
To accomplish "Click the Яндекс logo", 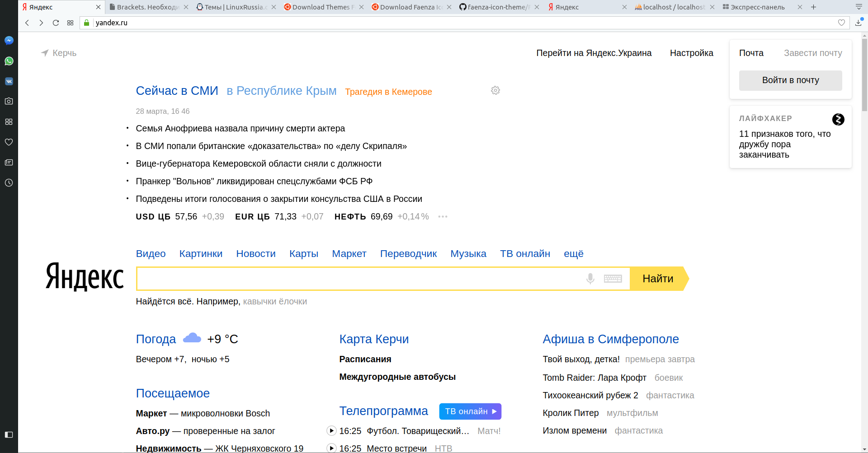I will pos(85,276).
